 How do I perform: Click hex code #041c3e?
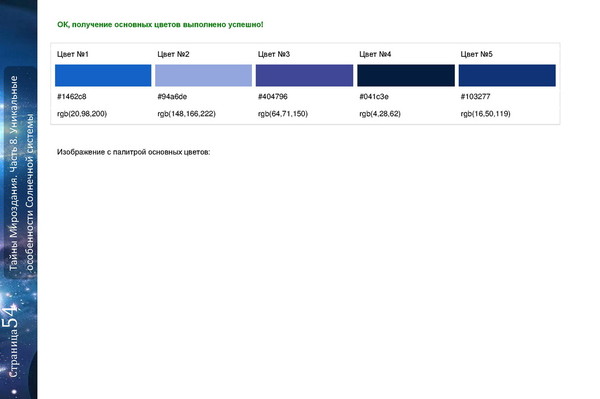[374, 96]
